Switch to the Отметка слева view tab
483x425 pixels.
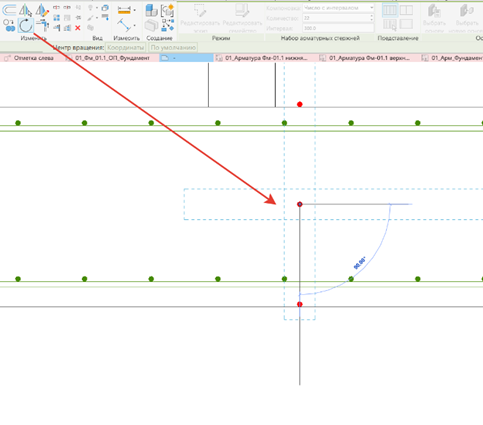29,58
